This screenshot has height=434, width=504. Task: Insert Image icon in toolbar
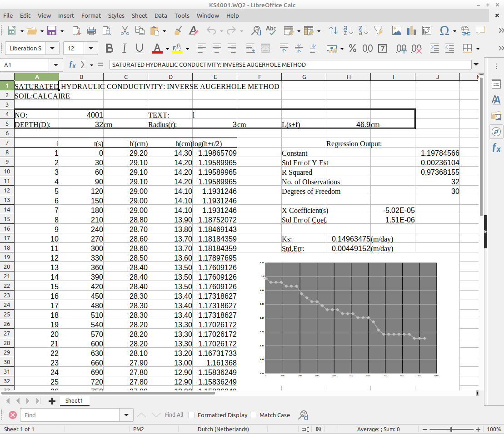397,31
